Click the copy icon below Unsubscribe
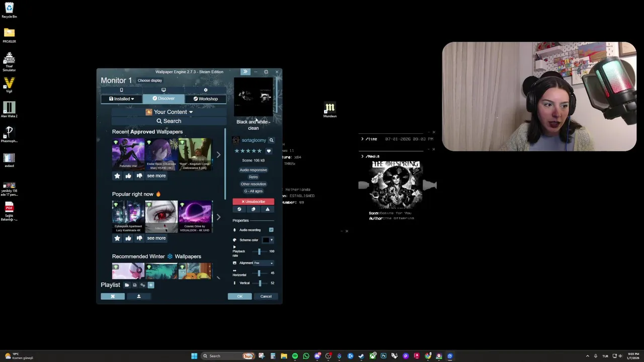 coord(254,209)
